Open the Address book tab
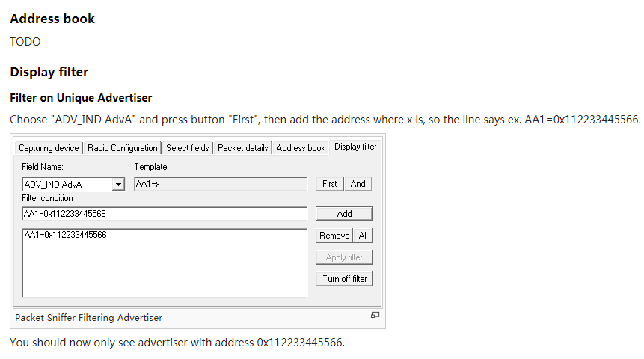 [x=301, y=148]
